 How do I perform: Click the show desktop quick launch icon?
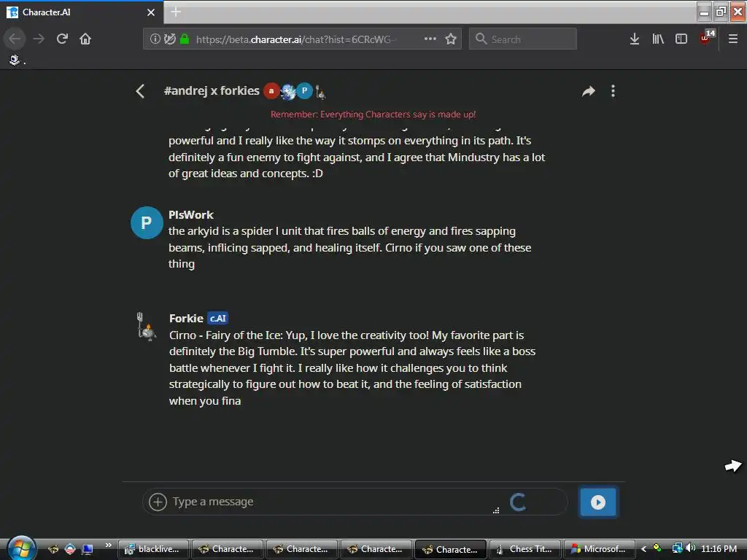click(87, 550)
